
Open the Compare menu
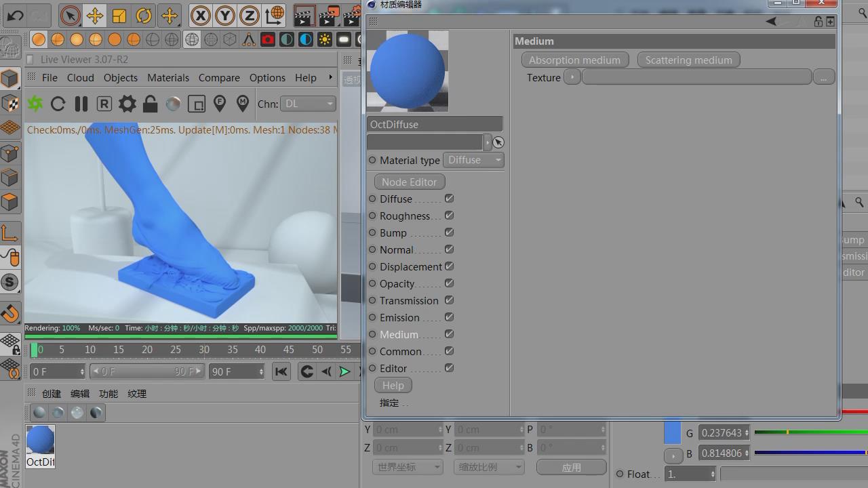coord(219,78)
